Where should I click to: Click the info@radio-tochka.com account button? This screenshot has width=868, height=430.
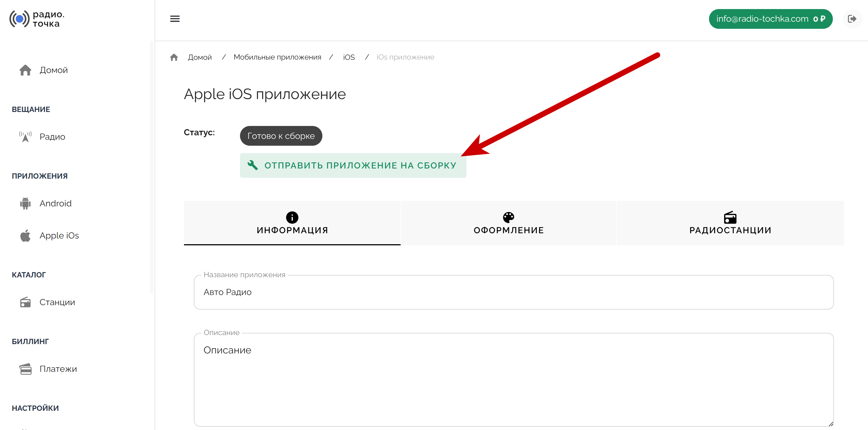point(770,19)
